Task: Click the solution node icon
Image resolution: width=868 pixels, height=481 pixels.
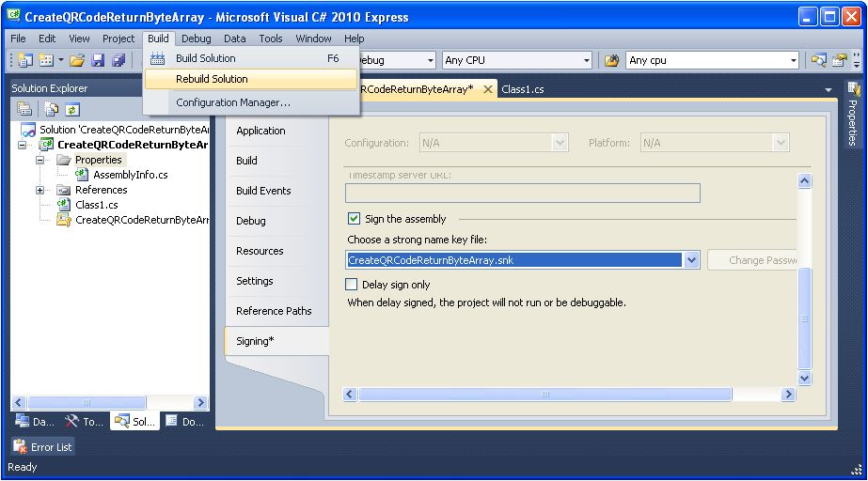Action: pyautogui.click(x=28, y=130)
